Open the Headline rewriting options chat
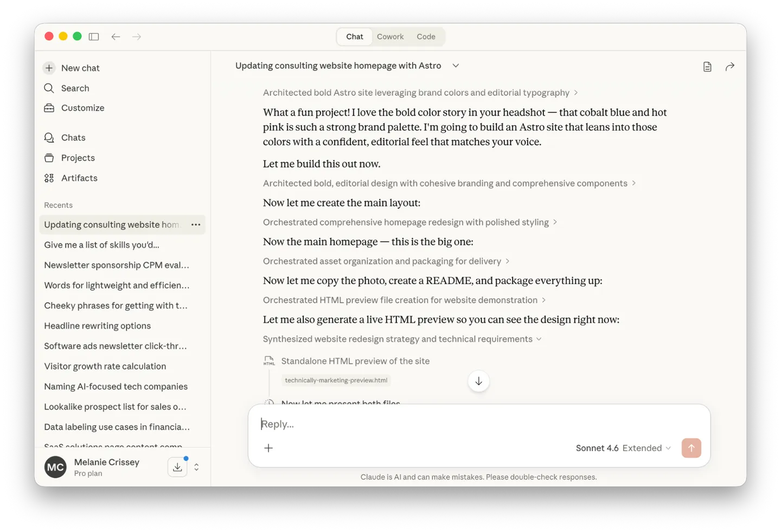The height and width of the screenshot is (532, 781). tap(98, 326)
